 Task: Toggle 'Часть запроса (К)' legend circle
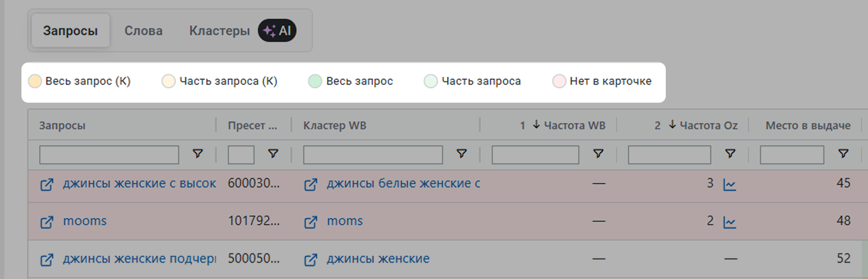coord(168,81)
